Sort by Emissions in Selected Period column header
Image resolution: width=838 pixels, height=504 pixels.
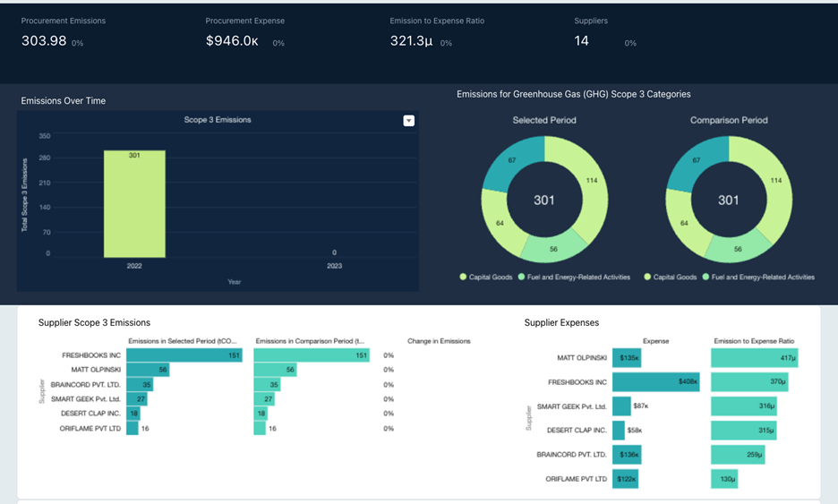[x=183, y=341]
